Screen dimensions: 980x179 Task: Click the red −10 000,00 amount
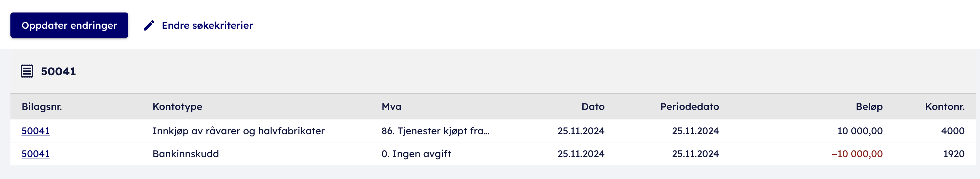pyautogui.click(x=857, y=154)
